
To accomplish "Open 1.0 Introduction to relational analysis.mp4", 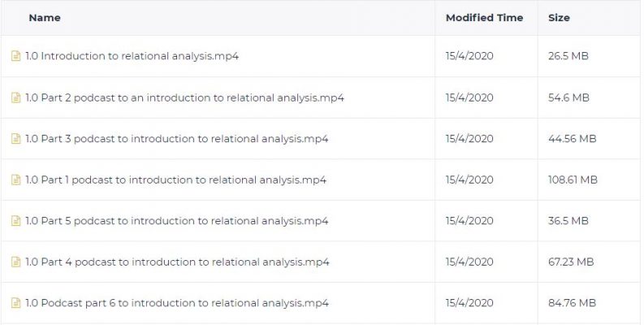I will pyautogui.click(x=132, y=56).
